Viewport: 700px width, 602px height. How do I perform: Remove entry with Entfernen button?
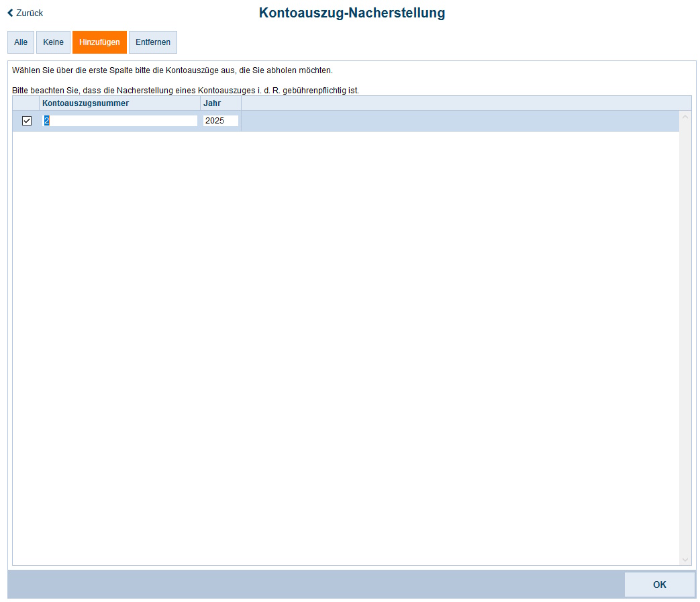[x=153, y=42]
